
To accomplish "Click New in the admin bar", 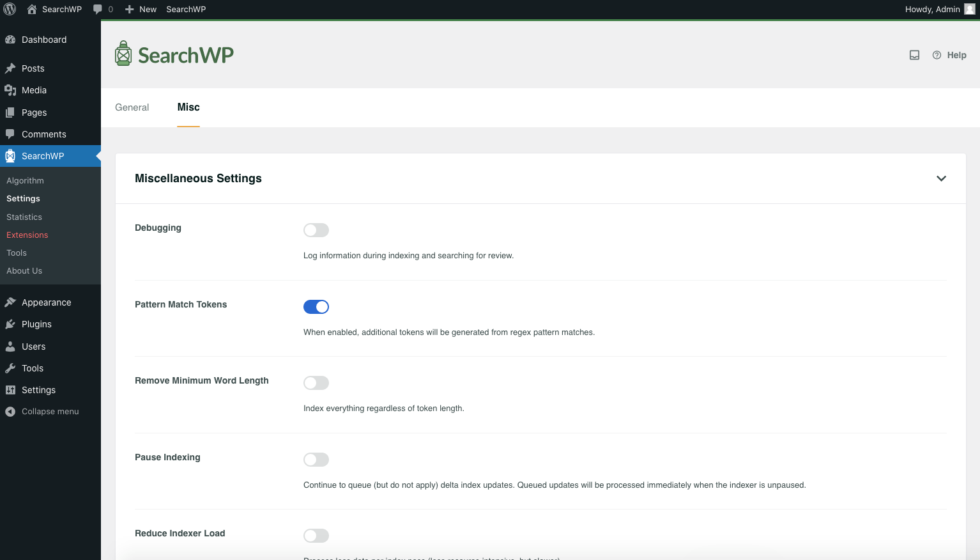I will coord(148,9).
